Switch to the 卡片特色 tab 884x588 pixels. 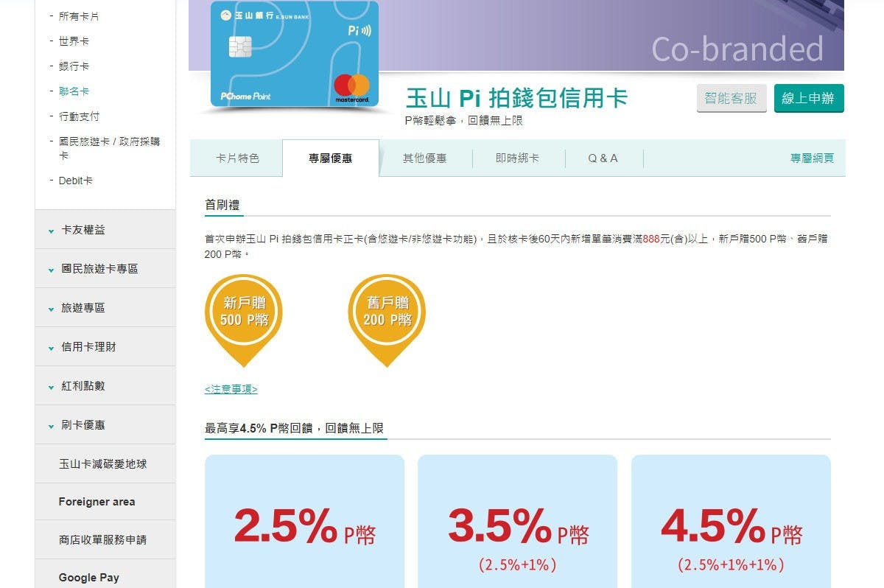(x=237, y=158)
